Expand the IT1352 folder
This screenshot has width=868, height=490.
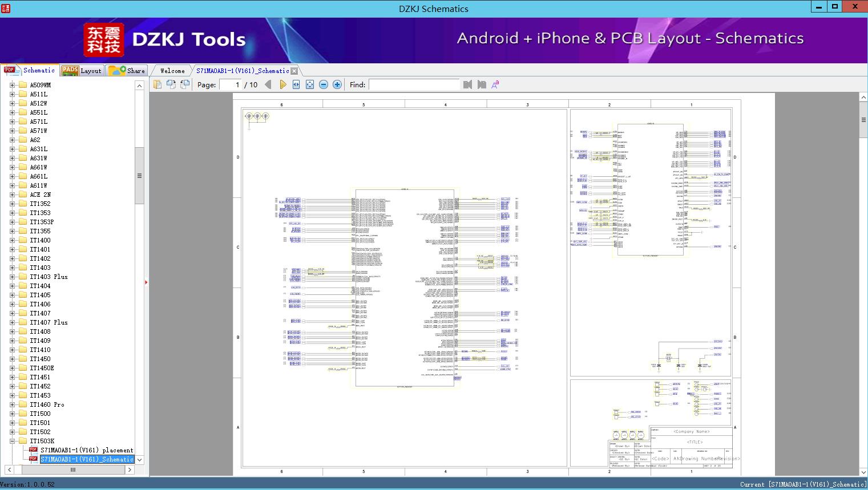pyautogui.click(x=12, y=204)
